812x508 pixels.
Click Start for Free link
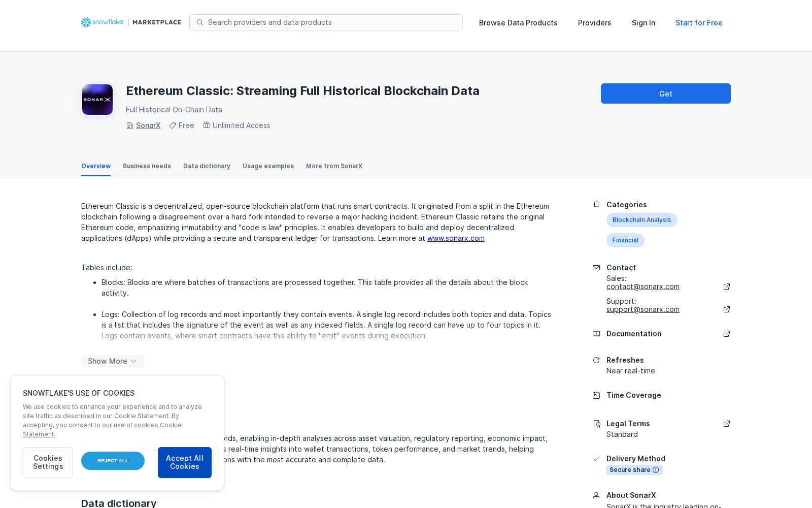click(x=699, y=23)
